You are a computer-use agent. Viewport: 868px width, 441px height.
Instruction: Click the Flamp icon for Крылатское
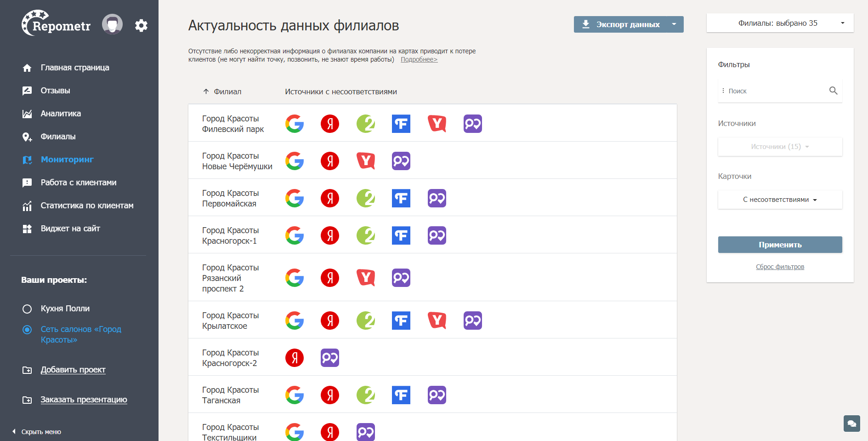(x=401, y=321)
